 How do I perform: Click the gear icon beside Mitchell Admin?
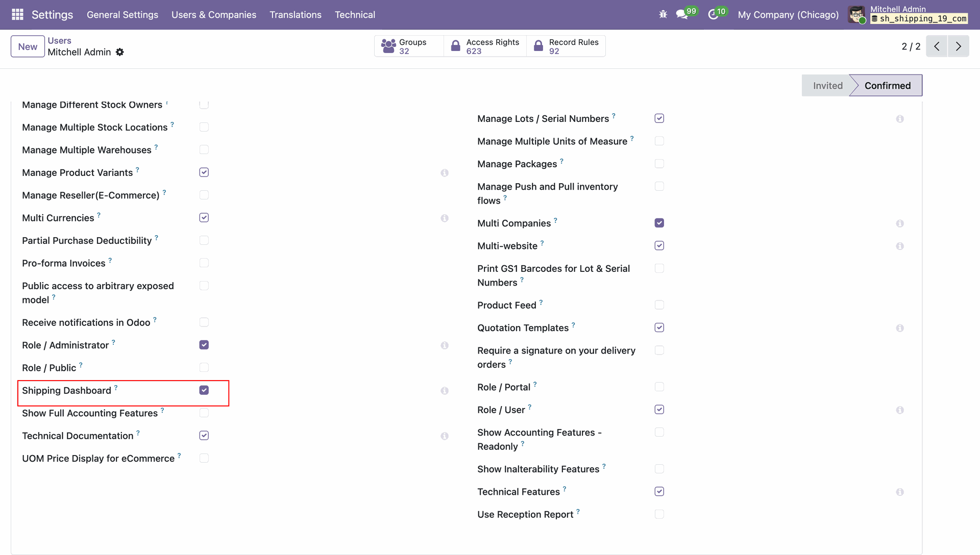click(x=120, y=52)
